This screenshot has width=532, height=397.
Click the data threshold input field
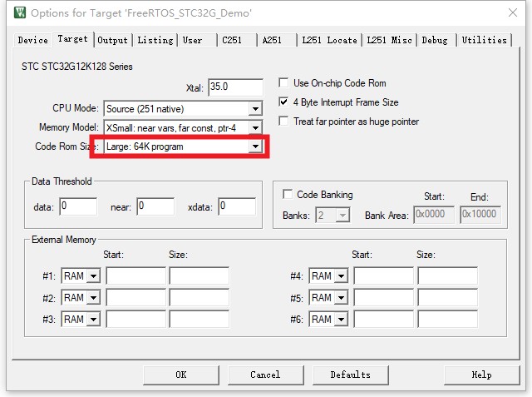[78, 206]
